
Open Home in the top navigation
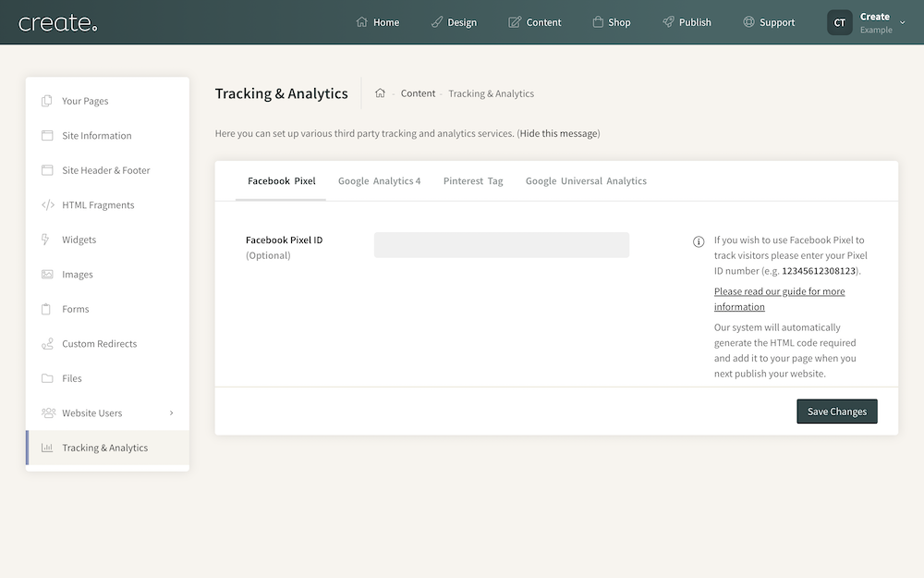point(386,22)
